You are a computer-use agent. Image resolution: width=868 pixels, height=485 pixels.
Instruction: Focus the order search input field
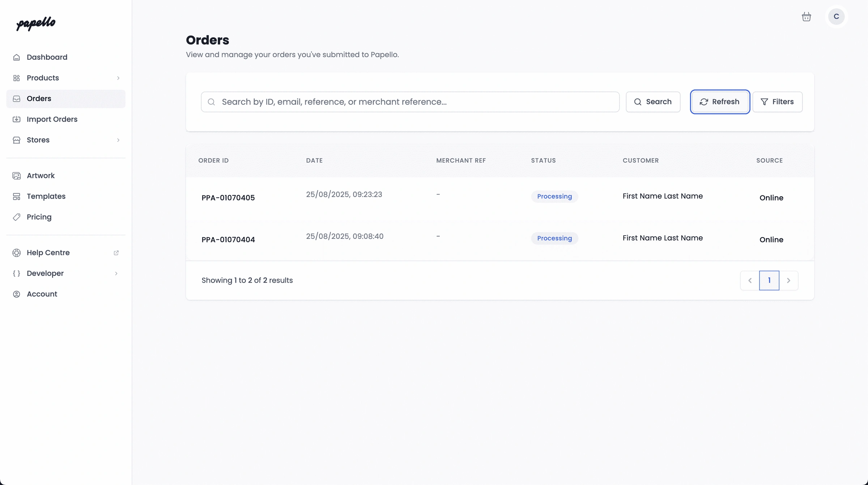(x=416, y=102)
